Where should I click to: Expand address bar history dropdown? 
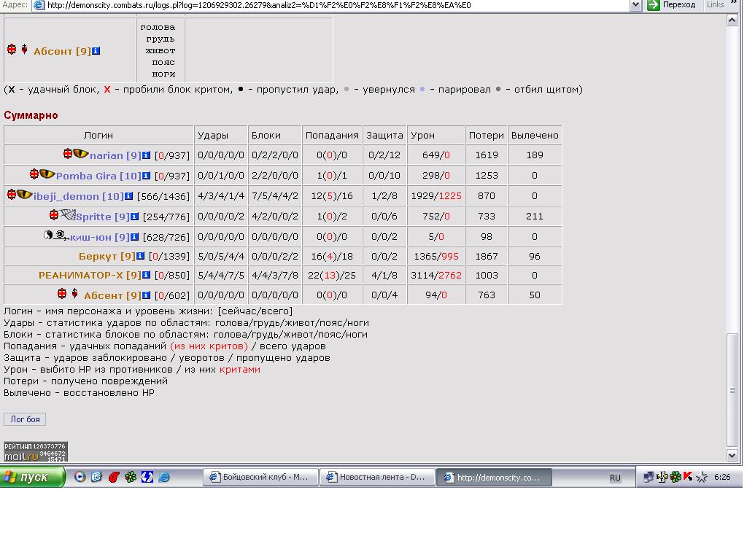[635, 5]
